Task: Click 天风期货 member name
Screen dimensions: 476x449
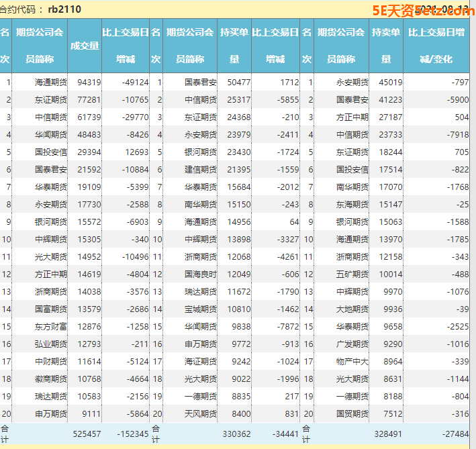Action: coord(201,414)
